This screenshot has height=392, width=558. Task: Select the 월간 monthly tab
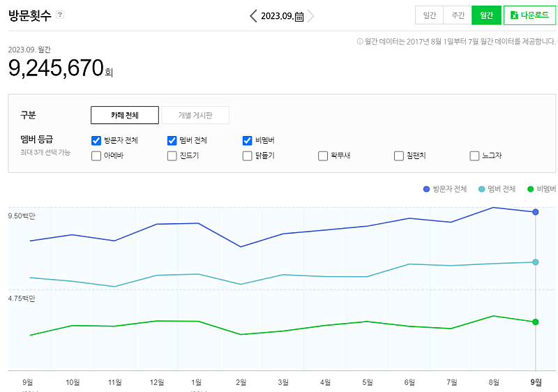pos(486,15)
